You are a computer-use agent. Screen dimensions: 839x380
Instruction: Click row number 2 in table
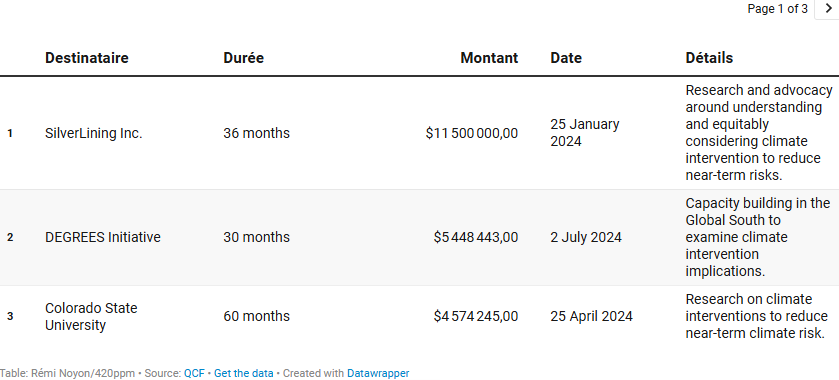tap(10, 237)
